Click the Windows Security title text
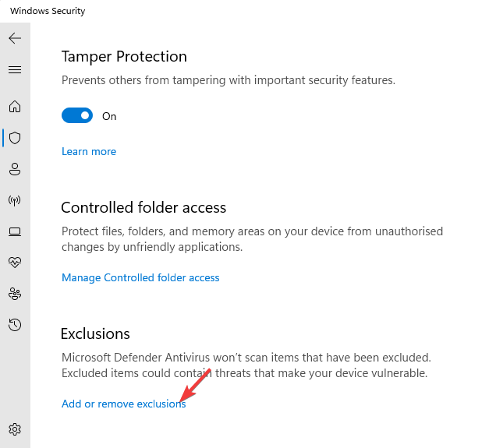 48,11
